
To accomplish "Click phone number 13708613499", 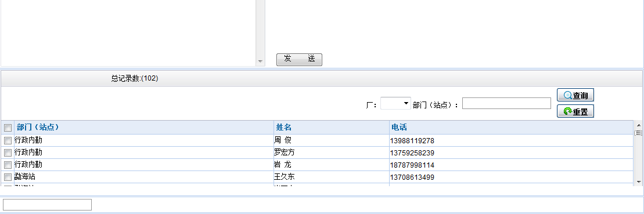I will (x=412, y=177).
